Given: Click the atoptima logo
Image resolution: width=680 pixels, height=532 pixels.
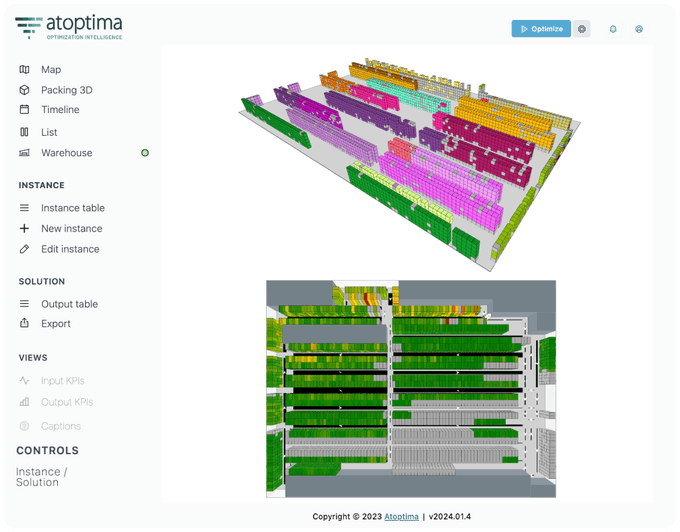Looking at the screenshot, I should tap(69, 27).
